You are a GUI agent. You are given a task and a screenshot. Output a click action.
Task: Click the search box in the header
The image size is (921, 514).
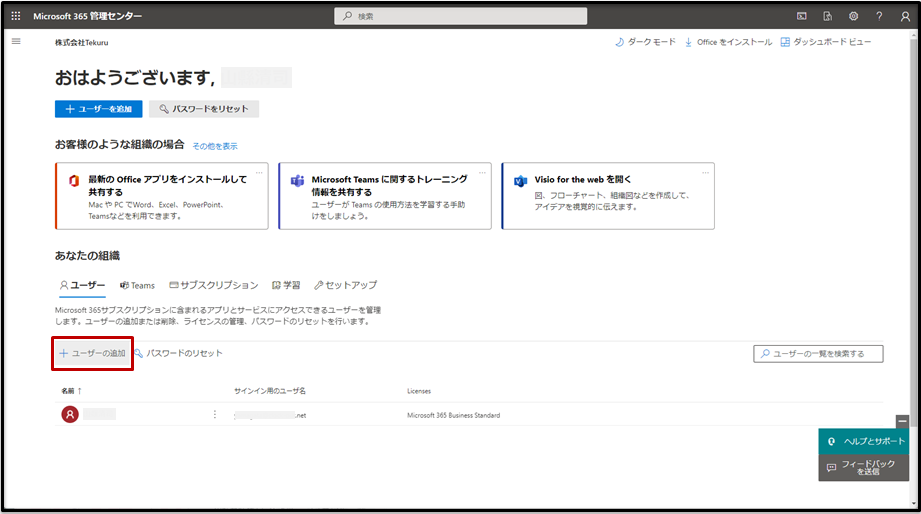point(460,16)
